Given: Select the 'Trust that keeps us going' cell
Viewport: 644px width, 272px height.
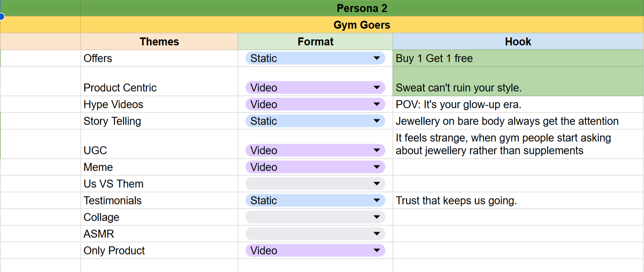Looking at the screenshot, I should click(518, 201).
